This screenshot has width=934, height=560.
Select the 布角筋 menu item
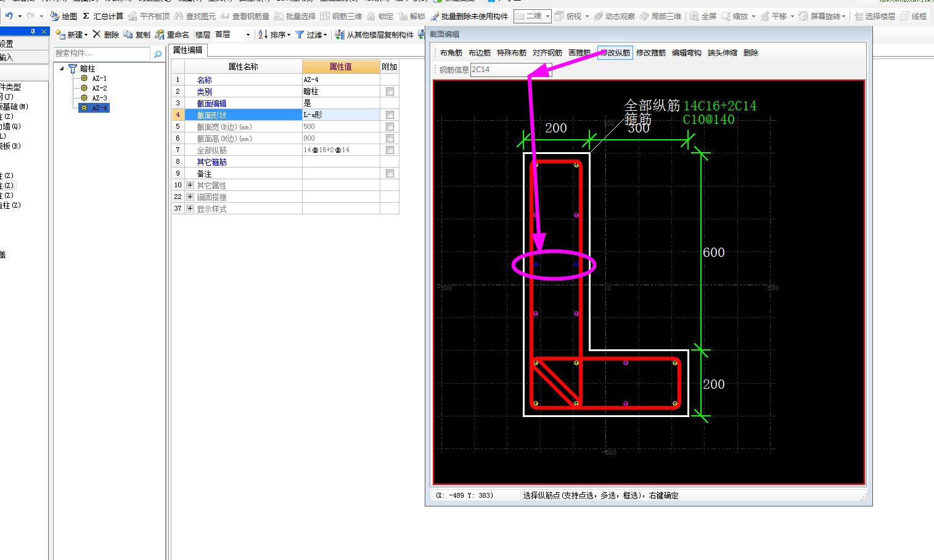(451, 53)
